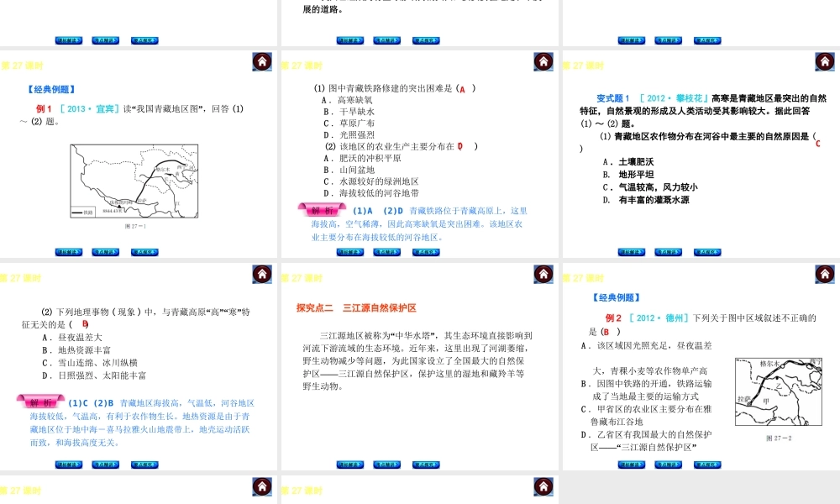
Task: Click option B. 干旱缺水
Action: [x=349, y=112]
